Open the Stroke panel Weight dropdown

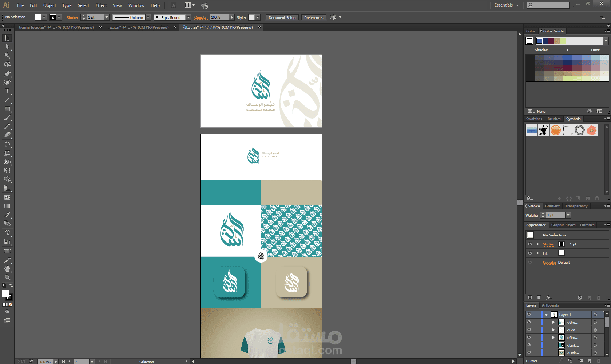[568, 215]
